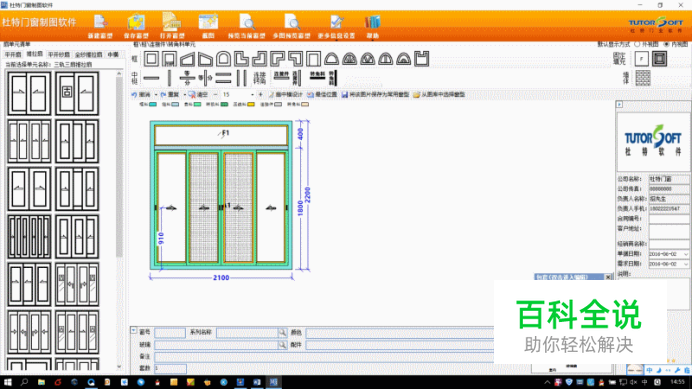Select the rectangular frame shape icon
The height and width of the screenshot is (389, 692).
(151, 59)
